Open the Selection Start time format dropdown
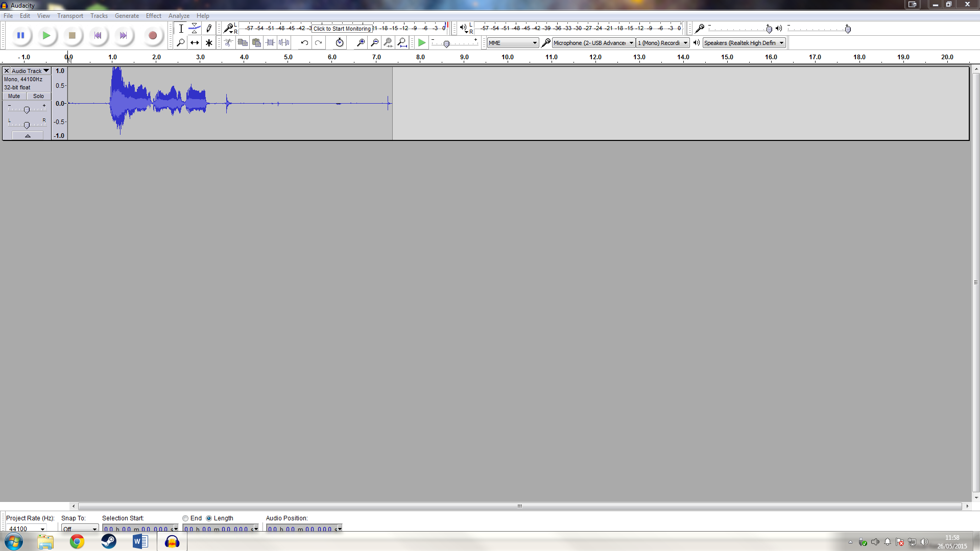The height and width of the screenshot is (551, 980). point(175,529)
